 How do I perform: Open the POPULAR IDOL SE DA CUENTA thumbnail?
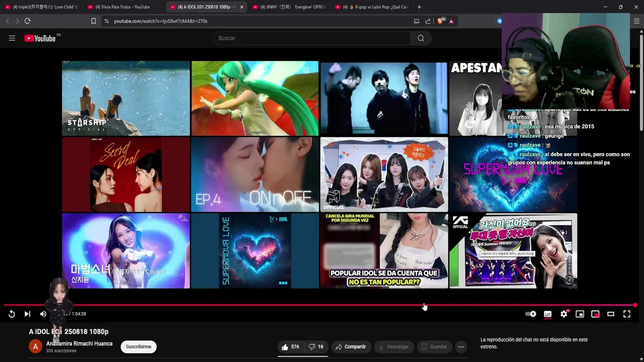384,251
